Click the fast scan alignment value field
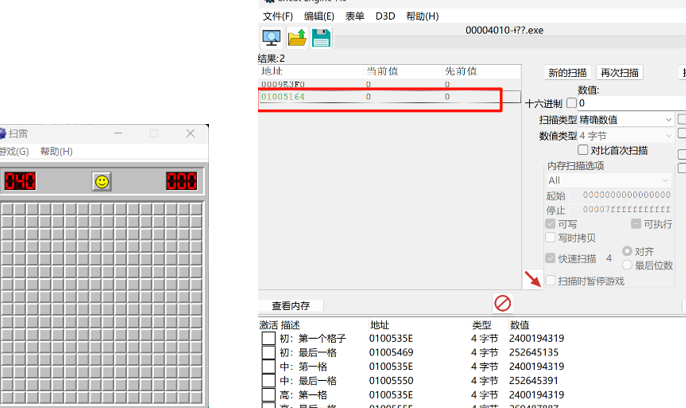This screenshot has width=686, height=408. (609, 258)
